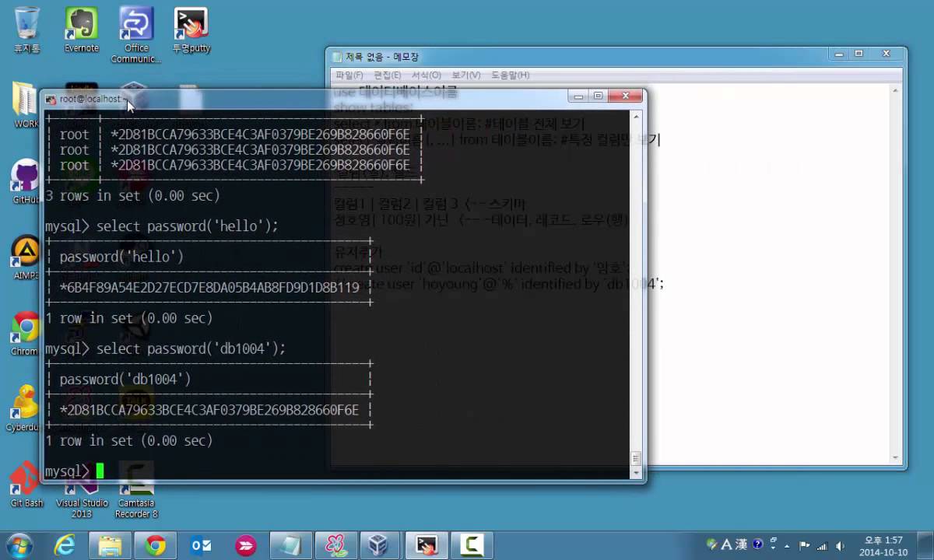Image resolution: width=934 pixels, height=560 pixels.
Task: Launch Chrome from the taskbar
Action: click(x=156, y=545)
